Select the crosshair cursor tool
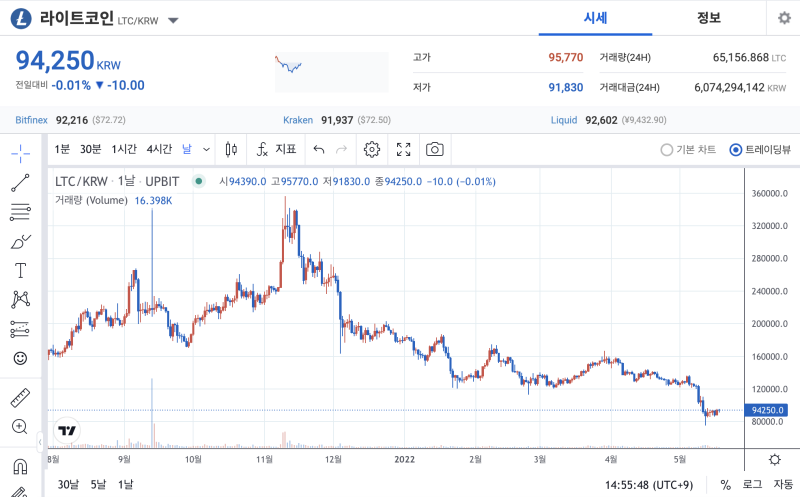 tap(20, 153)
